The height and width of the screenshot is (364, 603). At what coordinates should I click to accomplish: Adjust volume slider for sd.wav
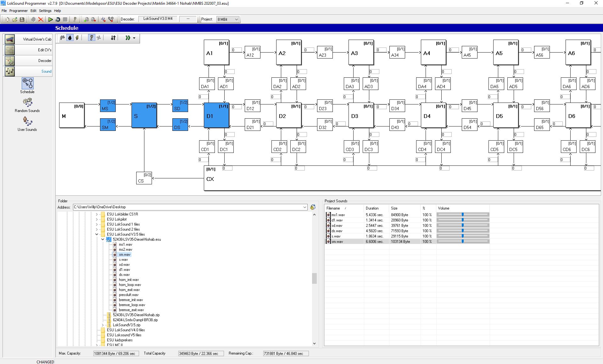pos(463,225)
